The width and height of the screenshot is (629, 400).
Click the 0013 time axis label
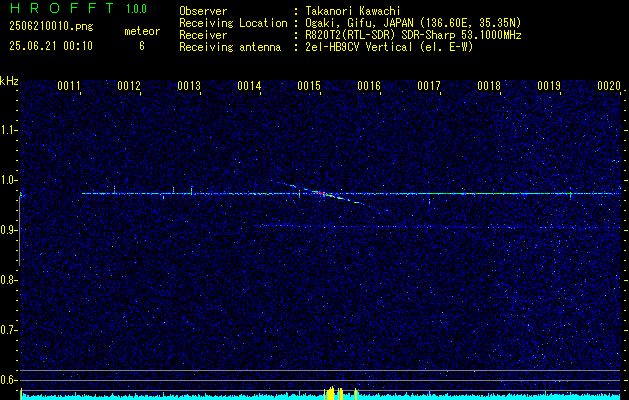click(x=189, y=86)
